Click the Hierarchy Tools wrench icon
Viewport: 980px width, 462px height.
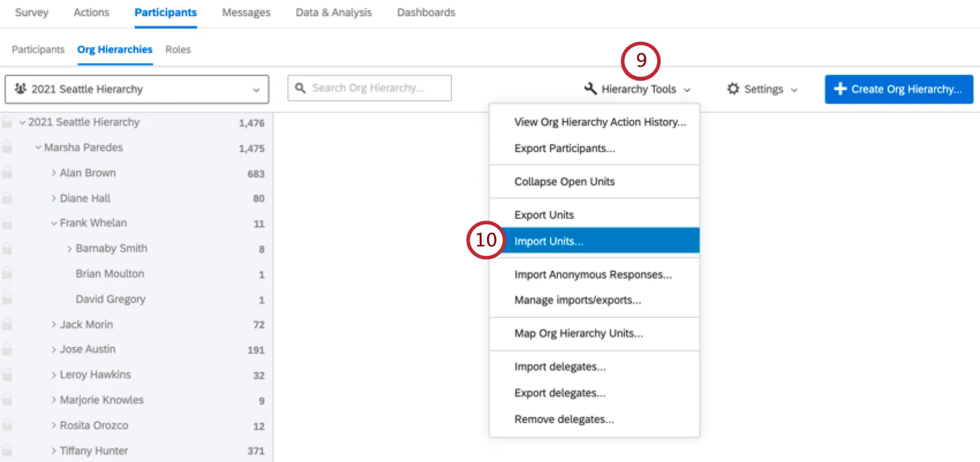590,89
